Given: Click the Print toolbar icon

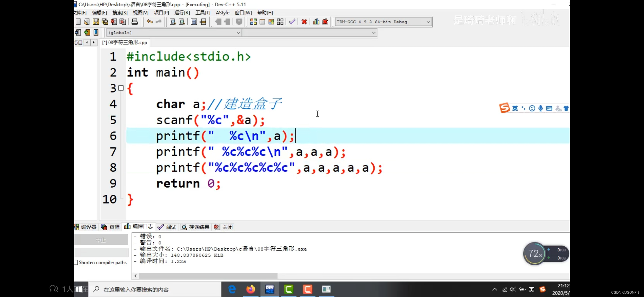Looking at the screenshot, I should point(135,22).
